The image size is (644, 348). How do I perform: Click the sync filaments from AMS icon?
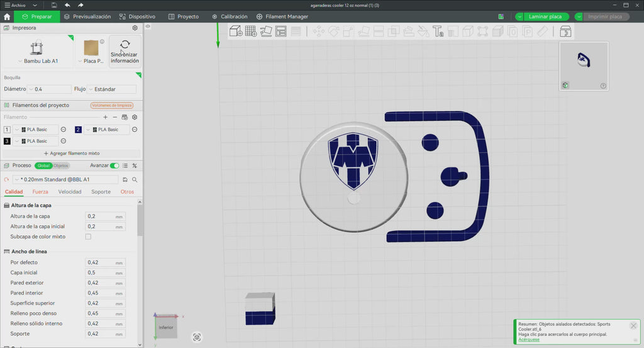[125, 117]
